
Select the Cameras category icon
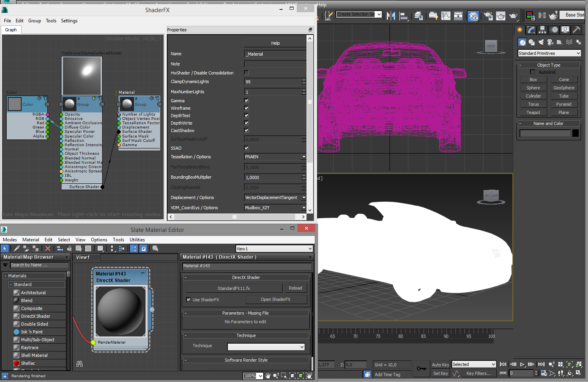click(x=550, y=42)
